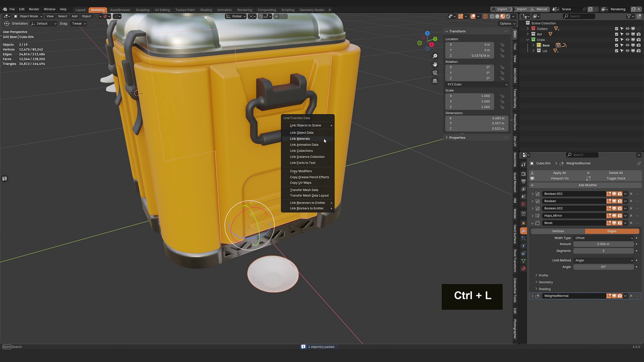Hide the Base collection with eye icon
This screenshot has width=644, height=362.
[x=627, y=45]
